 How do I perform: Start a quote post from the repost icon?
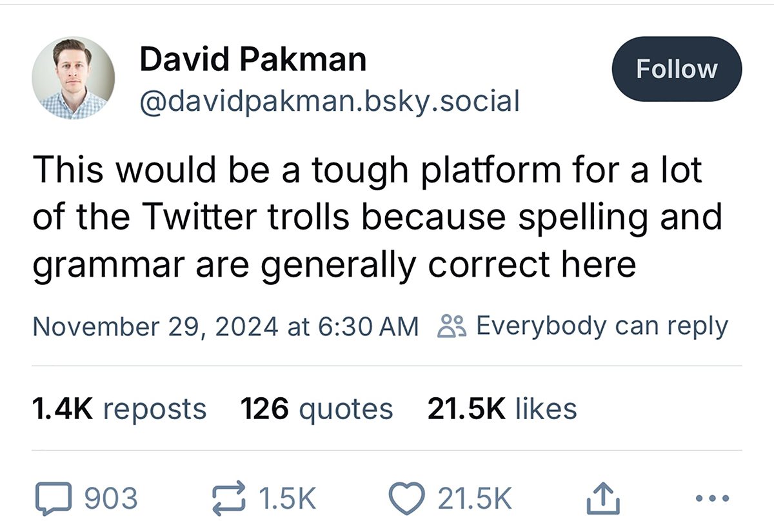point(229,497)
